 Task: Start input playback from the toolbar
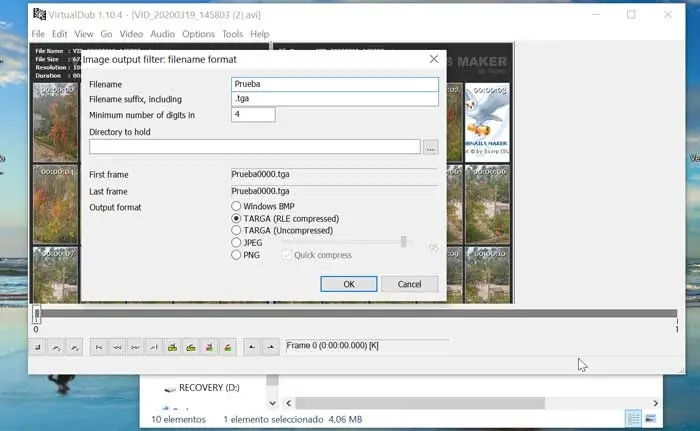click(56, 347)
